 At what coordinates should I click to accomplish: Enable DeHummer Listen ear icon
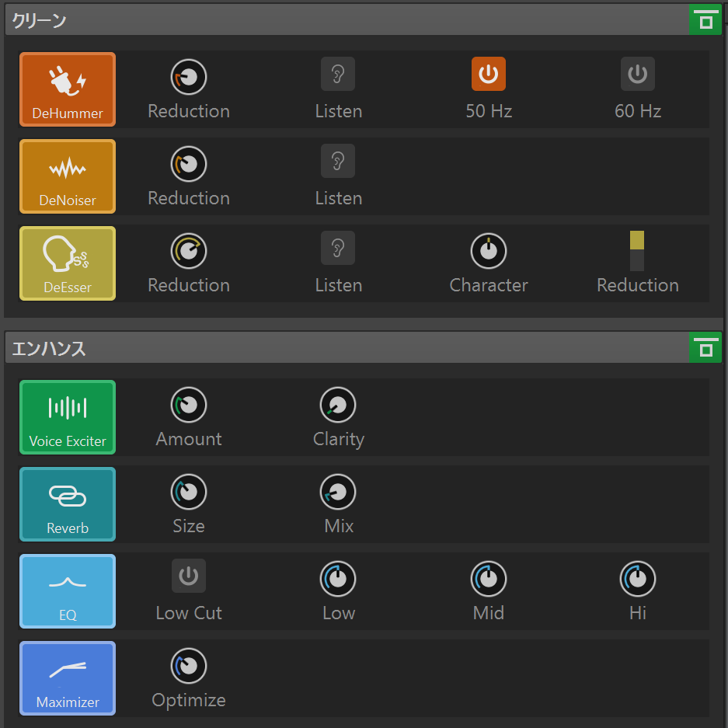click(338, 74)
